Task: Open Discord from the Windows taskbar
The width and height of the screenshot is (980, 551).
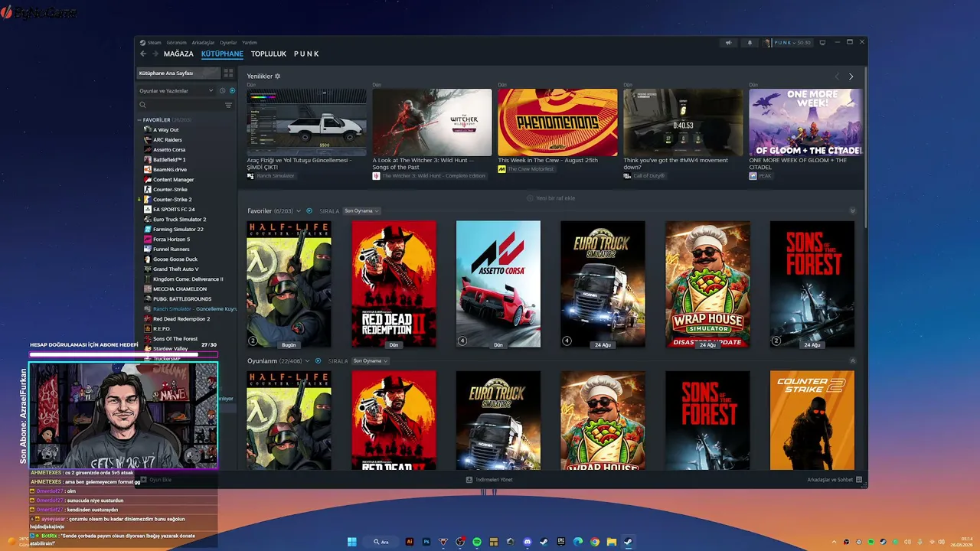Action: click(528, 542)
